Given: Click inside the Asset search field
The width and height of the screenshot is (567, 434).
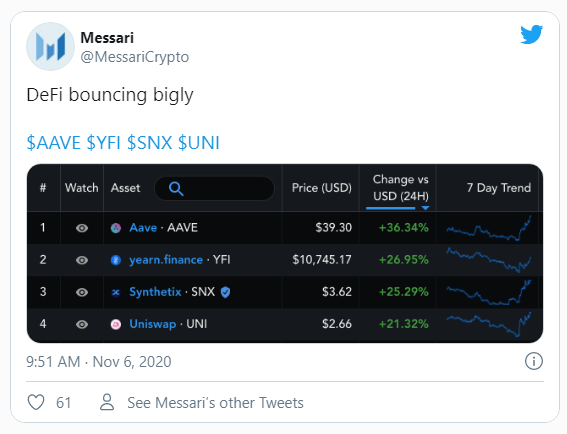Looking at the screenshot, I should tap(214, 188).
